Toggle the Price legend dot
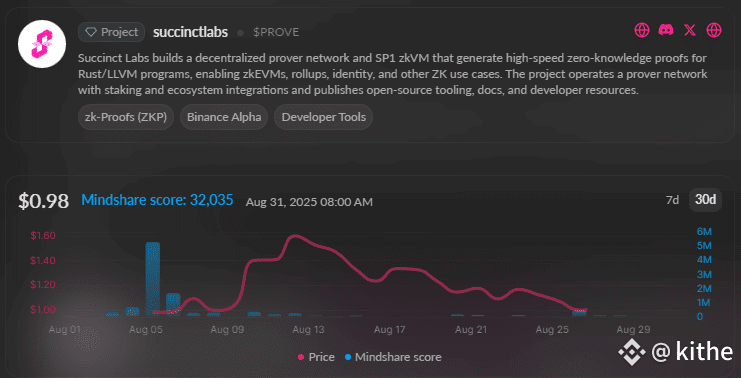The height and width of the screenshot is (378, 741). point(301,357)
